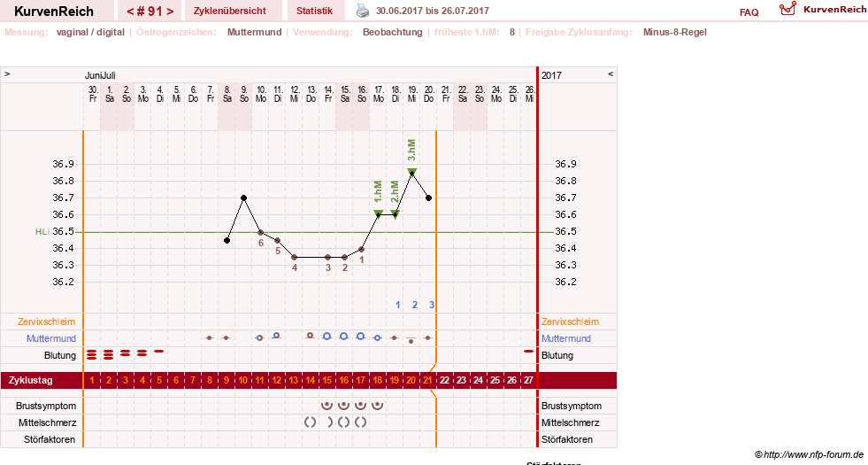Click Mittelschmerz icon on cycle day 17
This screenshot has width=868, height=465.
[x=361, y=422]
